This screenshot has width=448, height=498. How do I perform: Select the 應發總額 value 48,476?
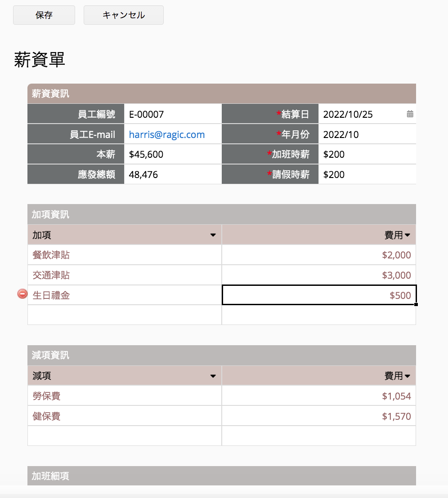(173, 174)
